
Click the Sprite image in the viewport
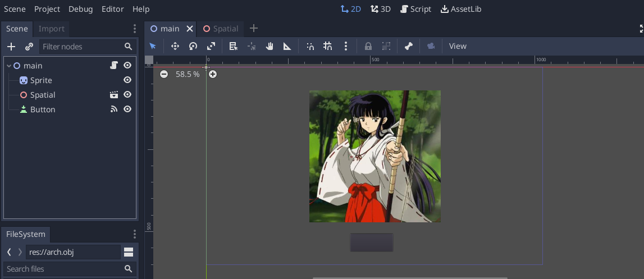coord(375,156)
